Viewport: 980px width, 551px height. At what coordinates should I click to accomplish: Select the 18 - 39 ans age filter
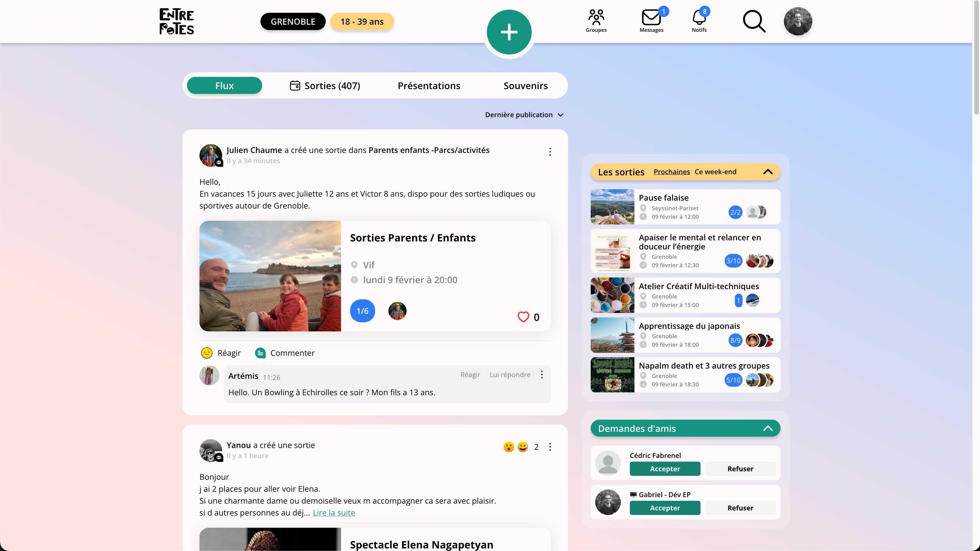tap(362, 22)
